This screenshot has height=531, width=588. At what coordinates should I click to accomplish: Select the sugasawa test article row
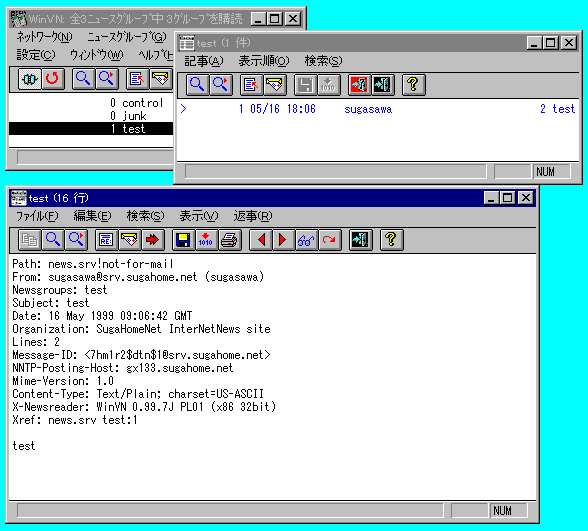point(378,109)
